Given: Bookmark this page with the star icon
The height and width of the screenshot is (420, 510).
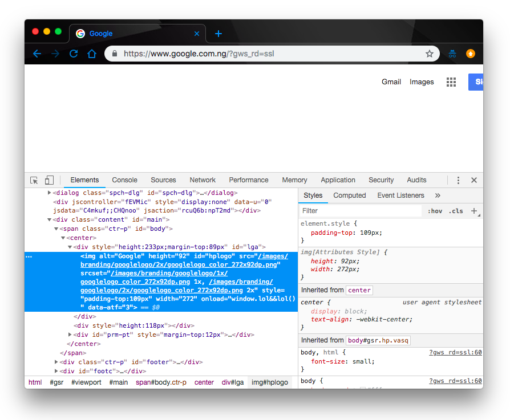Looking at the screenshot, I should coord(430,54).
